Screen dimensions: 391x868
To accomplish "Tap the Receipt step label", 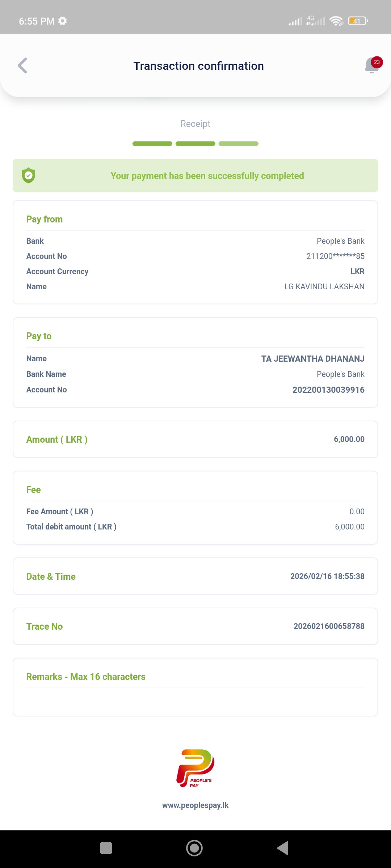I will [195, 124].
